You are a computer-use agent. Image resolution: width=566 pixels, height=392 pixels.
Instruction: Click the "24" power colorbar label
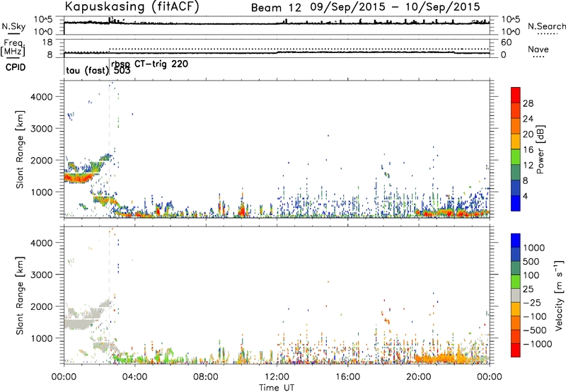coord(528,119)
